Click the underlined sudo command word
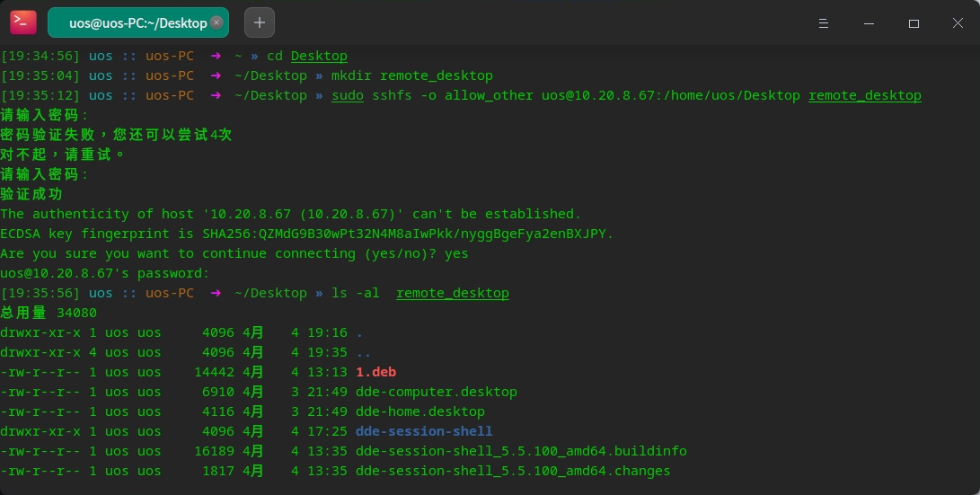This screenshot has width=980, height=495. [x=348, y=95]
